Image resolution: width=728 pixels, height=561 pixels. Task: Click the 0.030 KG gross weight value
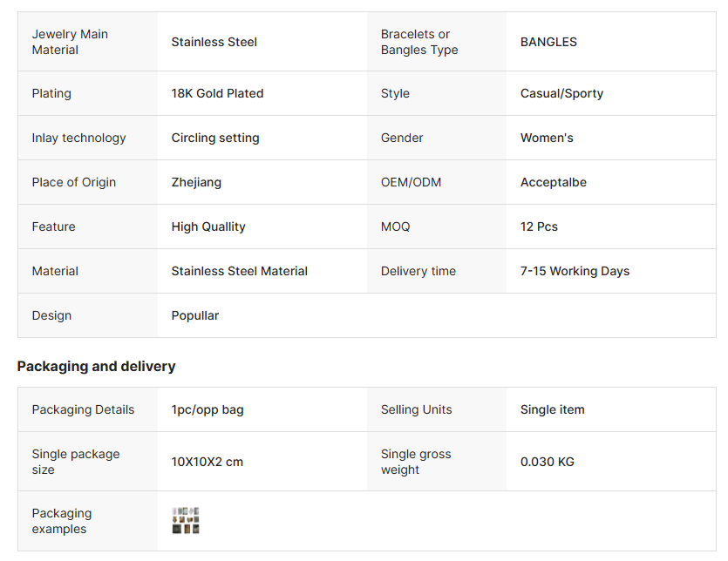coord(548,462)
